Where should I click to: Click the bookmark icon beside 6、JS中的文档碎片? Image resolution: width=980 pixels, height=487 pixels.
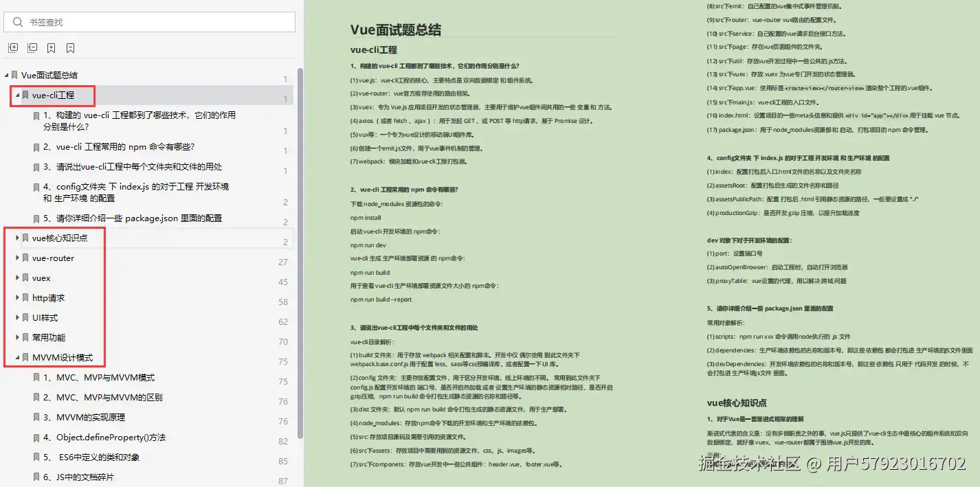[36, 477]
